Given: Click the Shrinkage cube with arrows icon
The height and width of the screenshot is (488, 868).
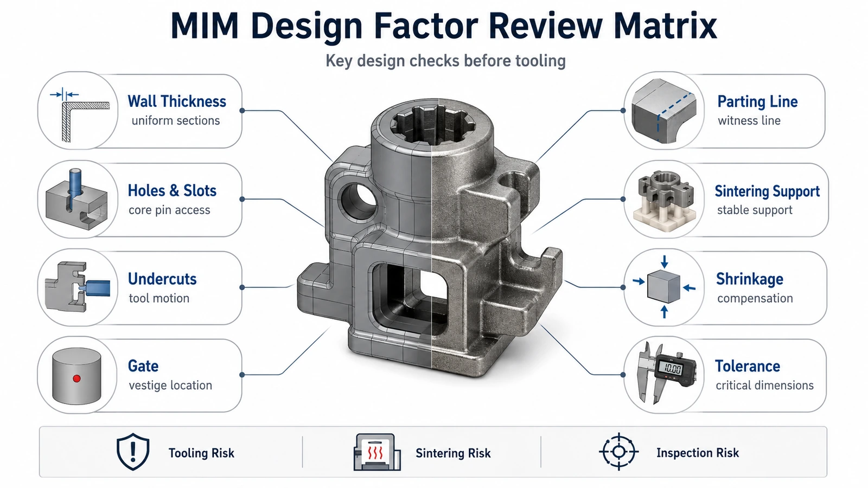Looking at the screenshot, I should [664, 287].
